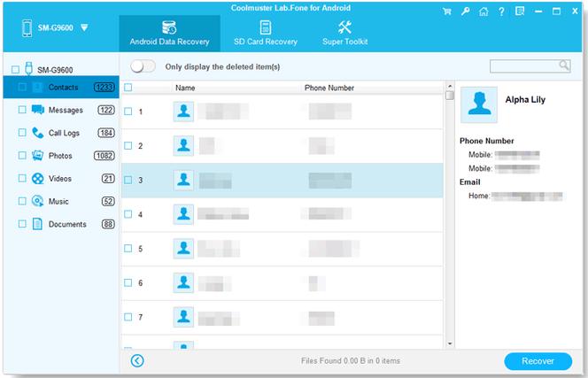Click the shopping cart icon
The width and height of the screenshot is (588, 378).
point(446,12)
